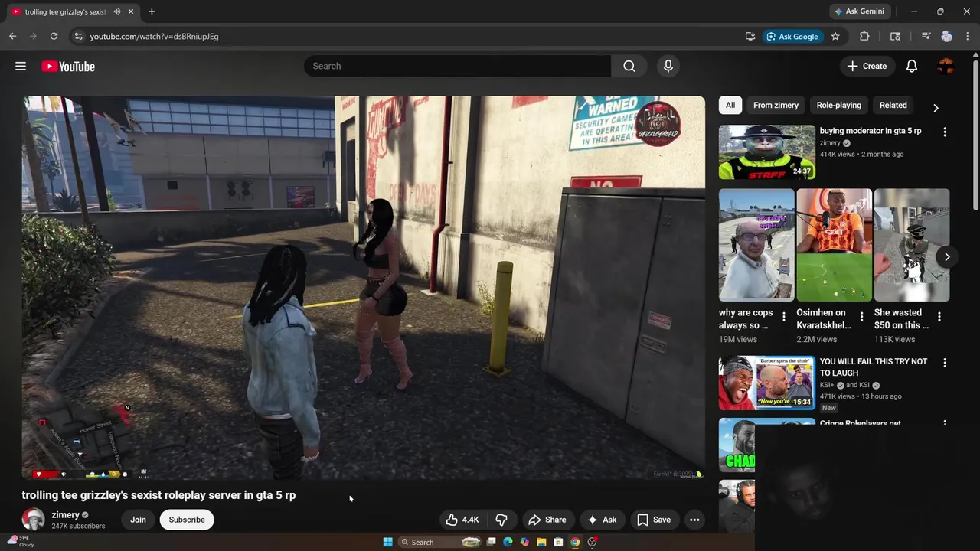This screenshot has height=551, width=980.
Task: Open options for 'buying moderator in gta 5 rp'
Action: (x=945, y=132)
